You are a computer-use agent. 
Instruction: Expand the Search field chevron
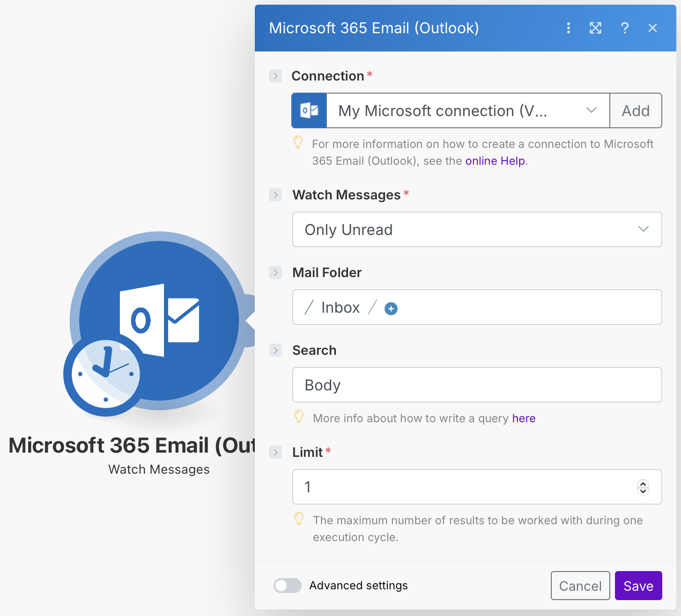275,350
